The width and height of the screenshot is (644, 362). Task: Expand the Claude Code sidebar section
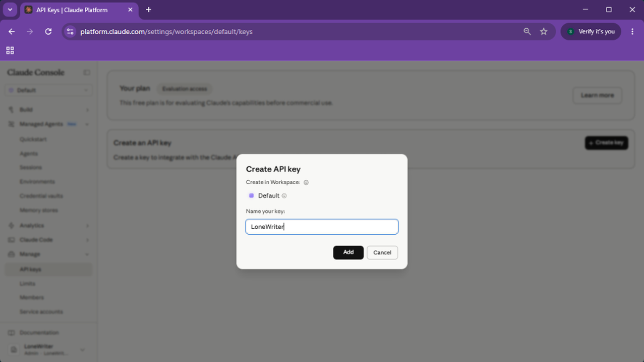pyautogui.click(x=48, y=240)
